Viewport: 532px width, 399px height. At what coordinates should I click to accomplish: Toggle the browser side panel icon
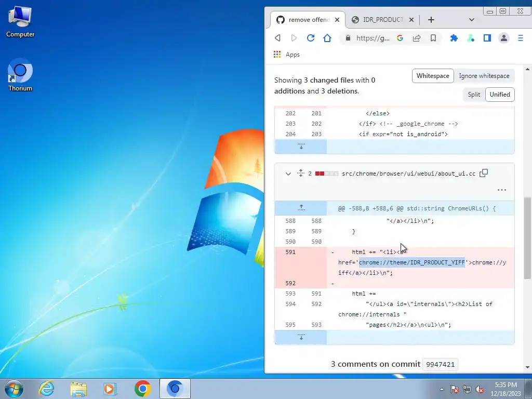tap(487, 38)
